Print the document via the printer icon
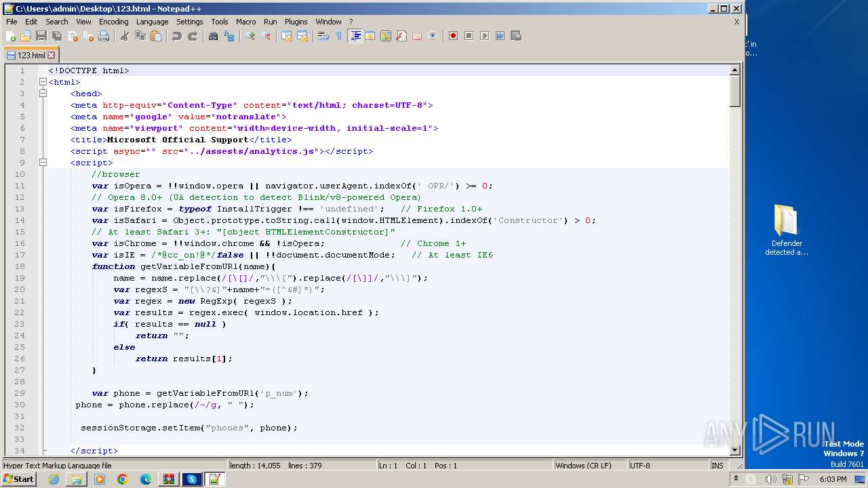This screenshot has width=868, height=488. pos(104,36)
